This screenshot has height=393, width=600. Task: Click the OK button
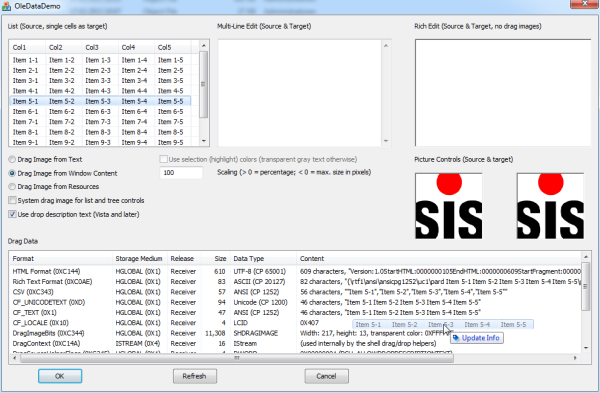pyautogui.click(x=60, y=376)
